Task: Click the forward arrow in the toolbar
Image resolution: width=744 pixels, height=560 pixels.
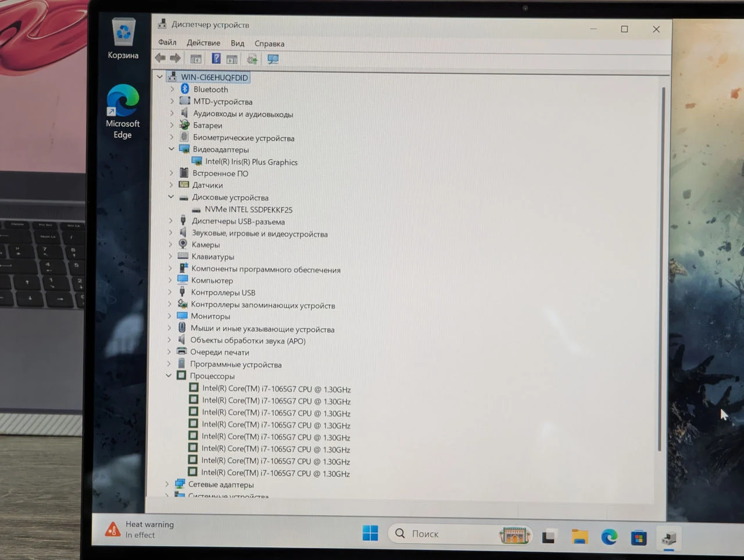Action: [175, 58]
